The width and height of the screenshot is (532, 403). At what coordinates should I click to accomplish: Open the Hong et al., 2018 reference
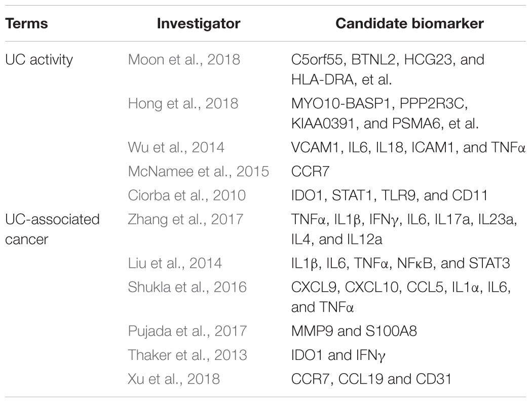183,104
